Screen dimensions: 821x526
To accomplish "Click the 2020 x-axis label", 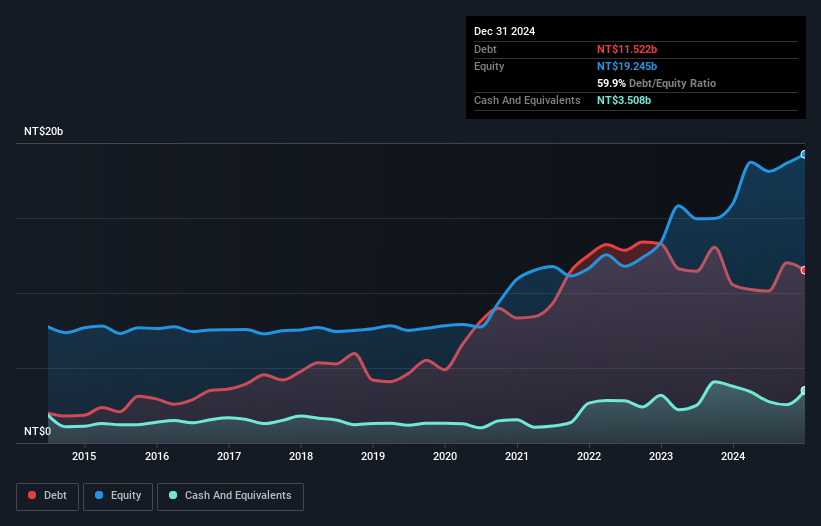I will tap(445, 456).
